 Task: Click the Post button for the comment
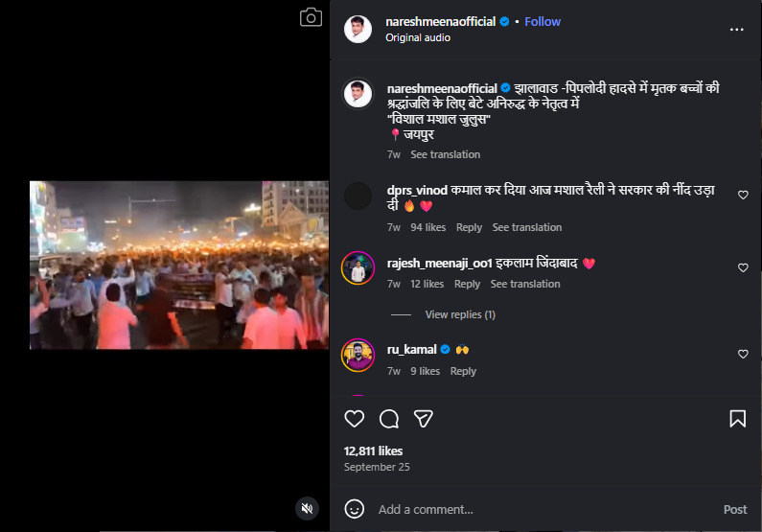735,509
